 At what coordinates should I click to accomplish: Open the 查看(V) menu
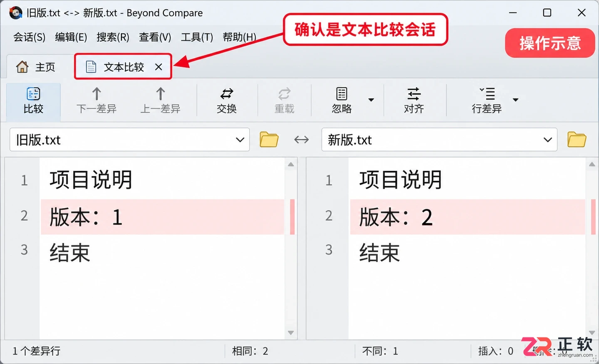coord(155,37)
